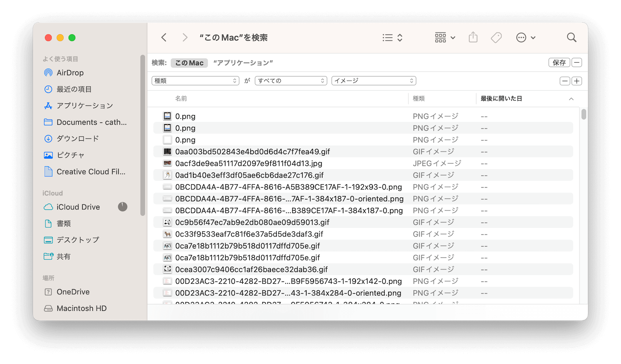The image size is (621, 364).
Task: Select the "アプリケーション" search scope
Action: (x=243, y=63)
